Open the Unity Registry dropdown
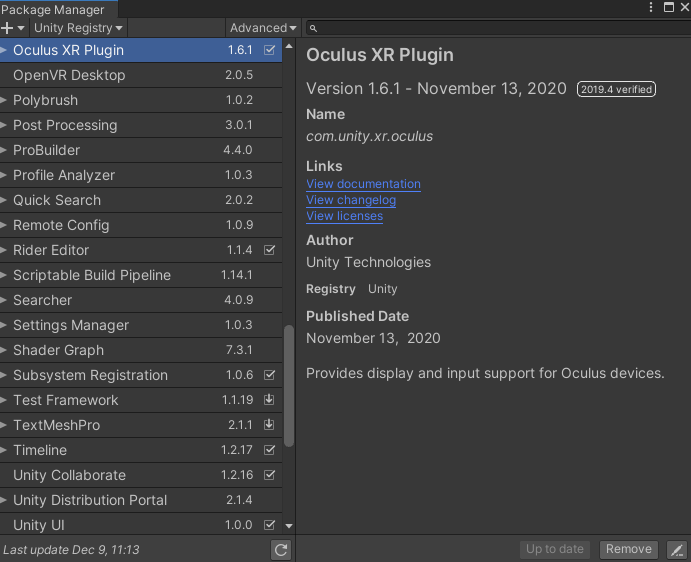The width and height of the screenshot is (691, 562). 78,28
